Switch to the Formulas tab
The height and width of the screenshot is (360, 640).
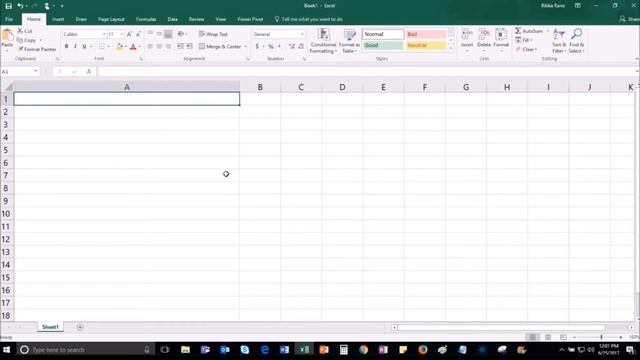coord(146,19)
